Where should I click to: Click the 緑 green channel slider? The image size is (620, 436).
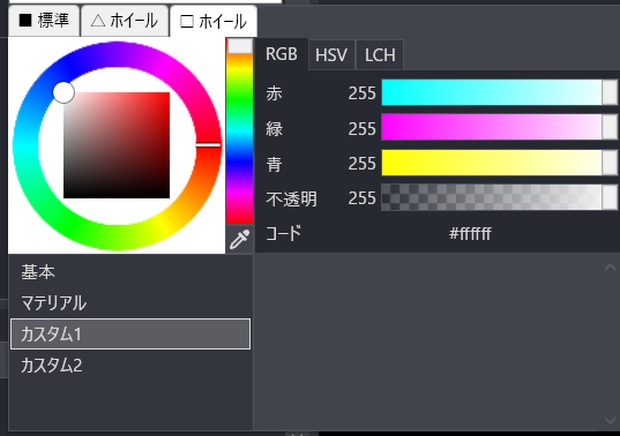pos(499,127)
